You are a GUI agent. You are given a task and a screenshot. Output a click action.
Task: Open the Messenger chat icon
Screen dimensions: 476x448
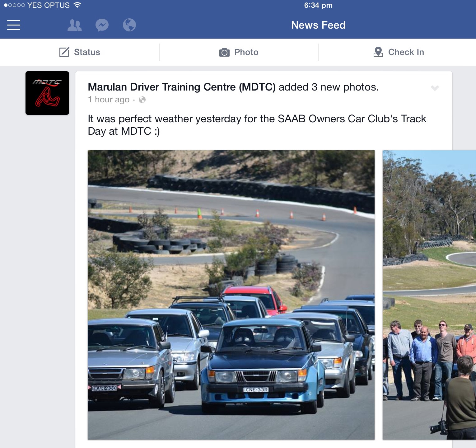tap(102, 25)
